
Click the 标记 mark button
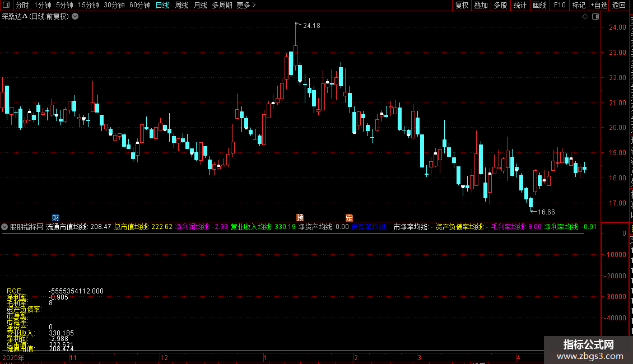(x=579, y=5)
